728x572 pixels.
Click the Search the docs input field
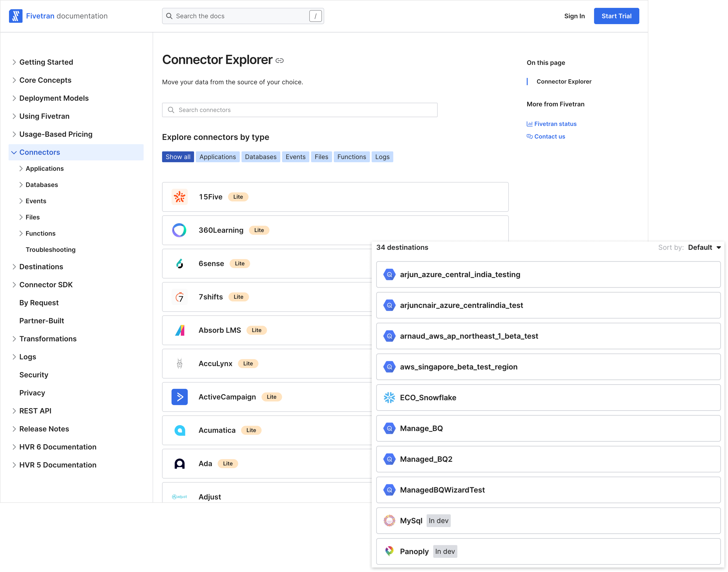point(243,16)
